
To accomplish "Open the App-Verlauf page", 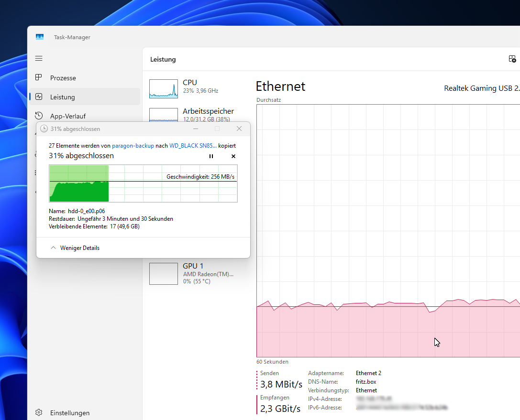I will pos(85,116).
